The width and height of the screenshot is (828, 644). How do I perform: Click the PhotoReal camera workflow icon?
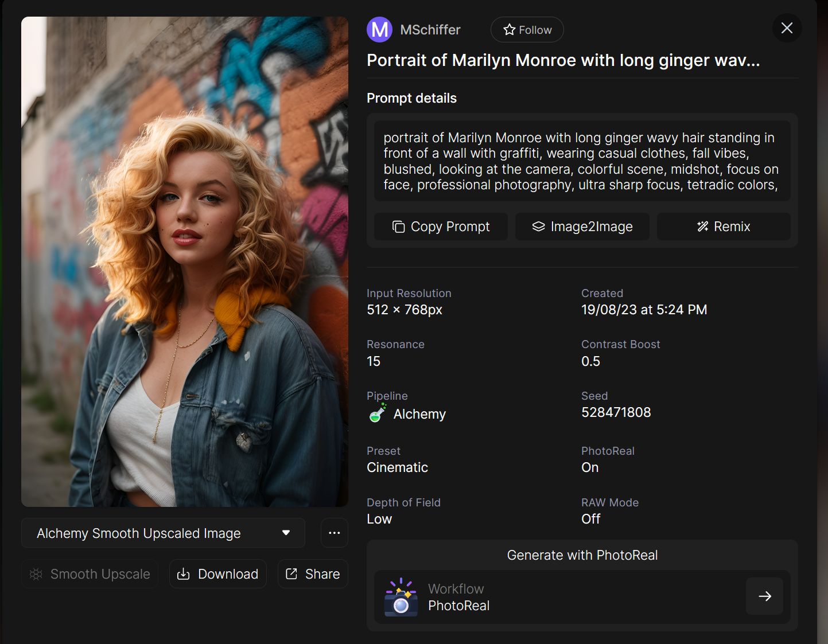coord(401,597)
